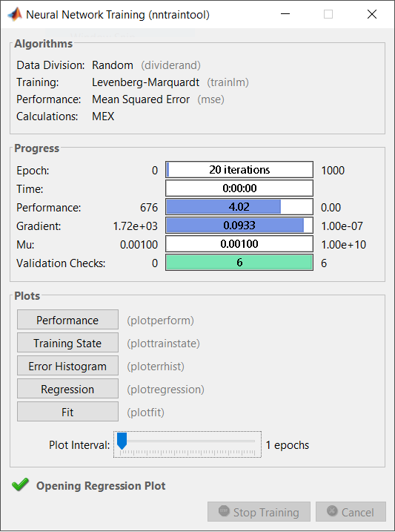
Task: Click the disabled maximize window button
Action: (328, 14)
